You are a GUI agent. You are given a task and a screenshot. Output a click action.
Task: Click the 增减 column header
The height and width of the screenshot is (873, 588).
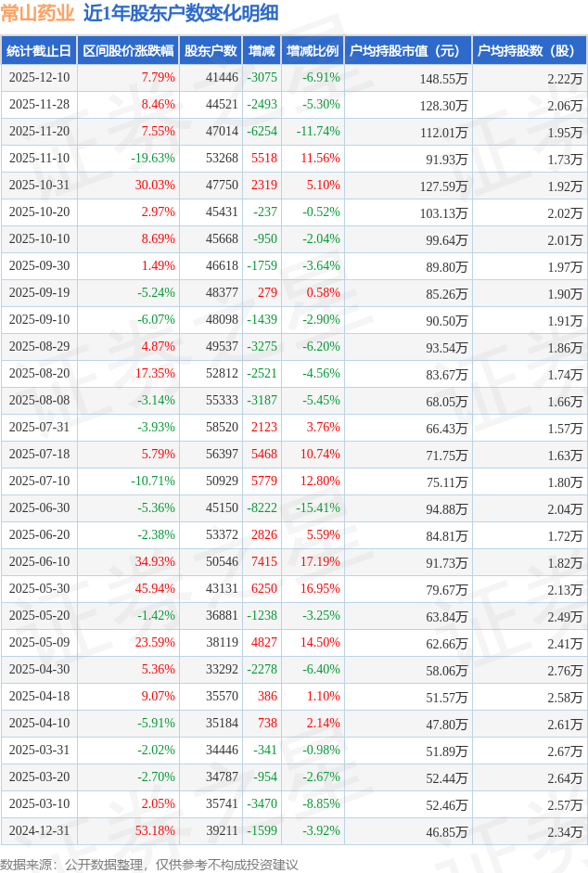[262, 51]
